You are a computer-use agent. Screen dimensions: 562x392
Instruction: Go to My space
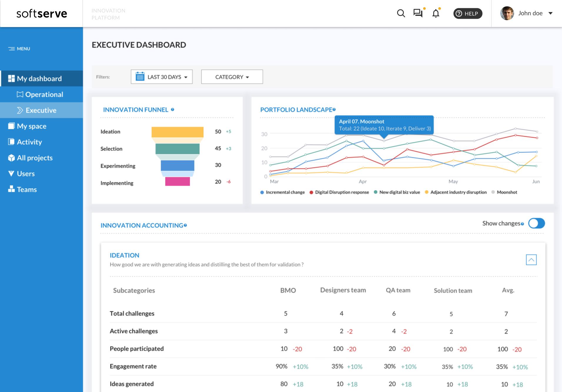coord(41,126)
